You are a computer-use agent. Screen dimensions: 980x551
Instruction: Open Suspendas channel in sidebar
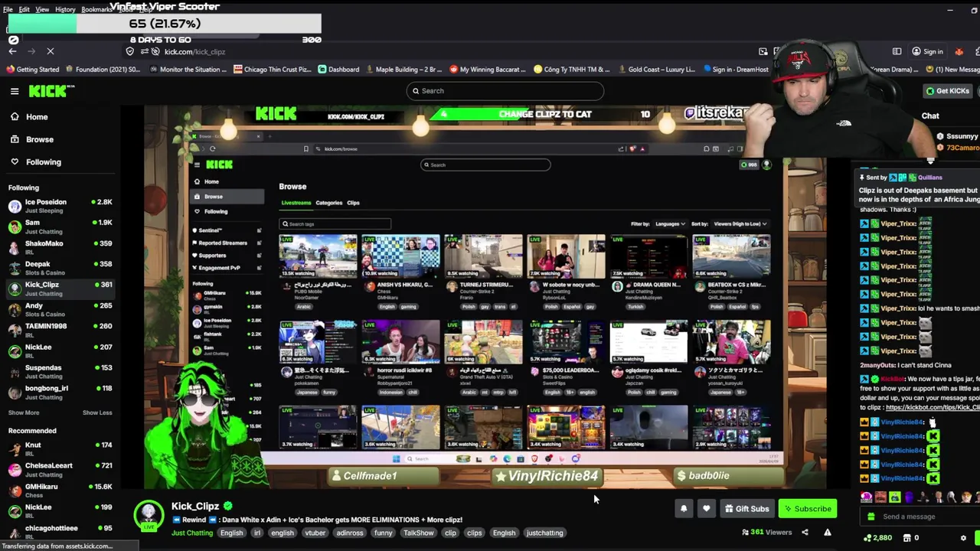(60, 371)
